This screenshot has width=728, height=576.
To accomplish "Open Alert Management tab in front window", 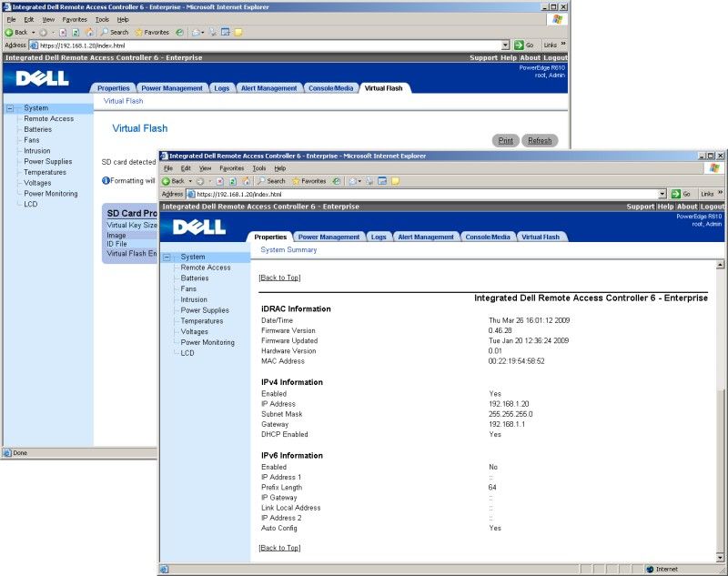I will tap(426, 237).
